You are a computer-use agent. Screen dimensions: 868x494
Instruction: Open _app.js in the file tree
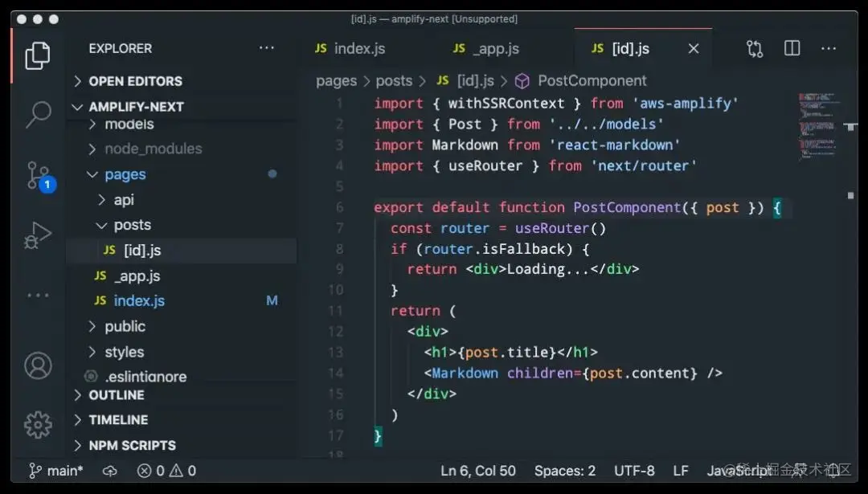pos(182,276)
